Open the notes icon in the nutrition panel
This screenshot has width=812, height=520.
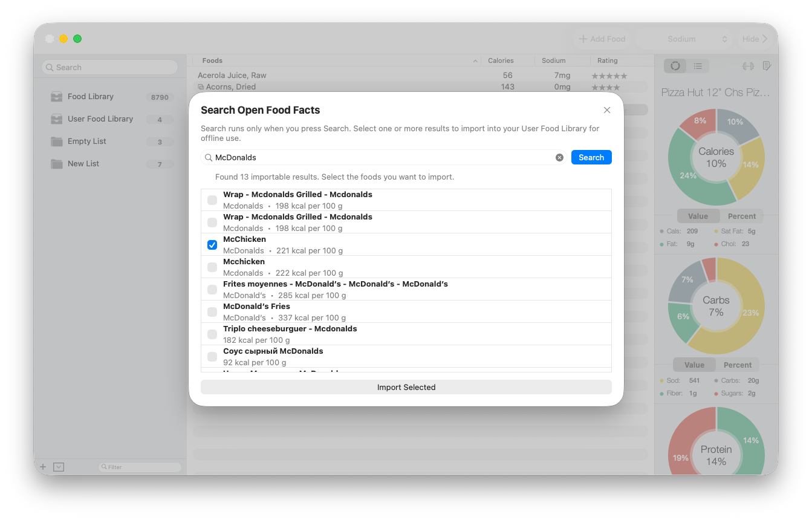click(767, 66)
